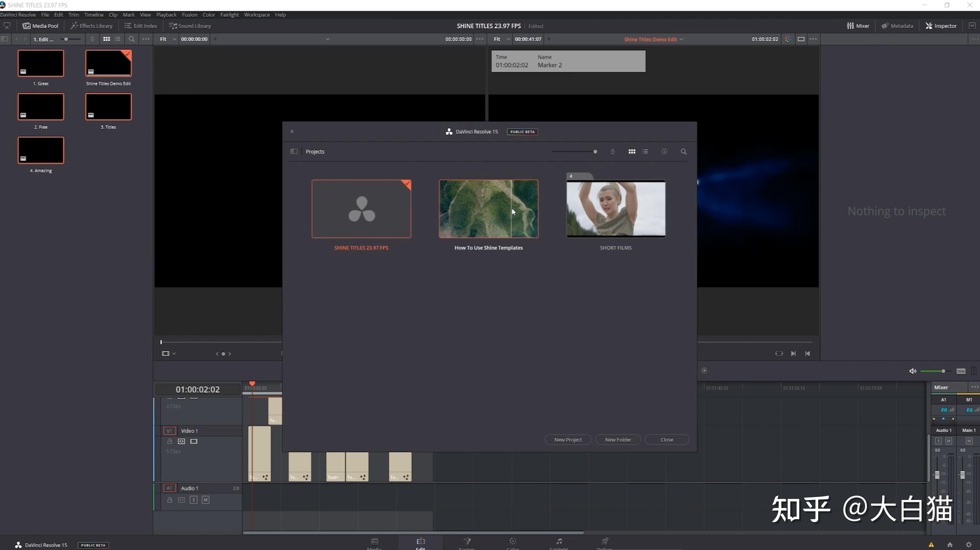Click the media pool search icon
The image size is (980, 550).
tap(132, 39)
